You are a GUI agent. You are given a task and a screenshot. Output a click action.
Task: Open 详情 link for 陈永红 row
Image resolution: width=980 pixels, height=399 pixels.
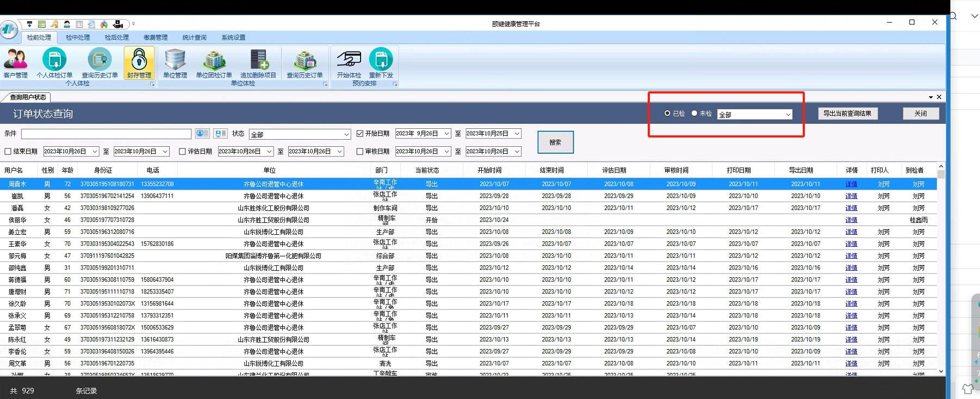pyautogui.click(x=851, y=340)
